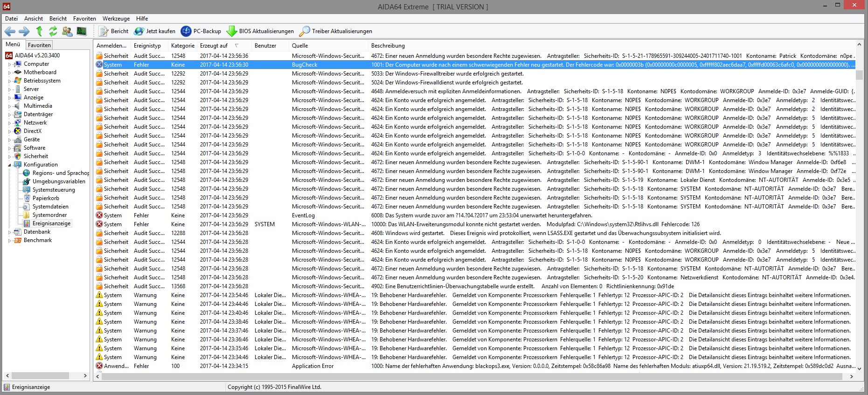Screen dimensions: 868x395
Task: Expand the Software tree node
Action: [9, 148]
